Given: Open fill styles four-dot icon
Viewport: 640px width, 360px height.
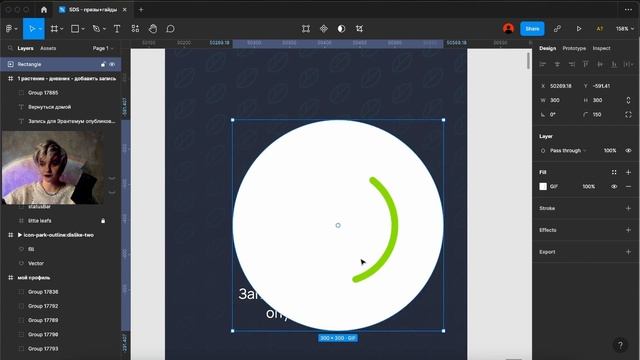Looking at the screenshot, I should pyautogui.click(x=614, y=172).
